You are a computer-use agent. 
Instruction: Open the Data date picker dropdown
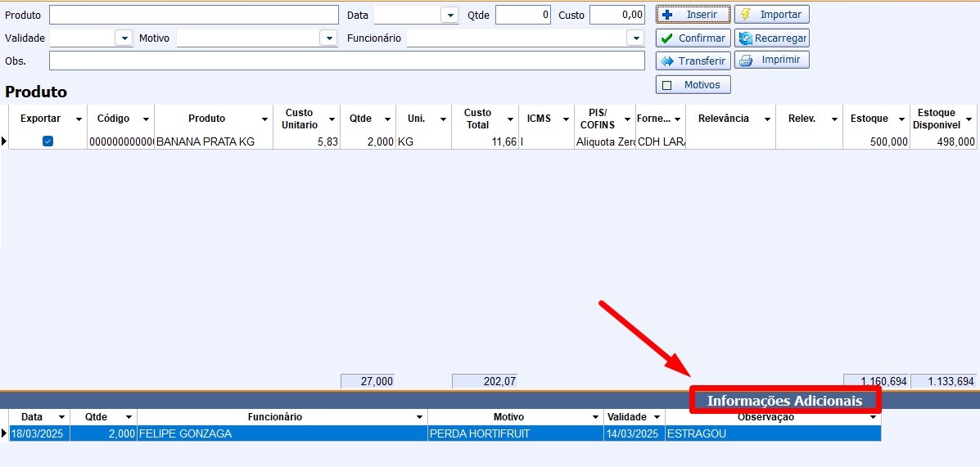pos(449,16)
